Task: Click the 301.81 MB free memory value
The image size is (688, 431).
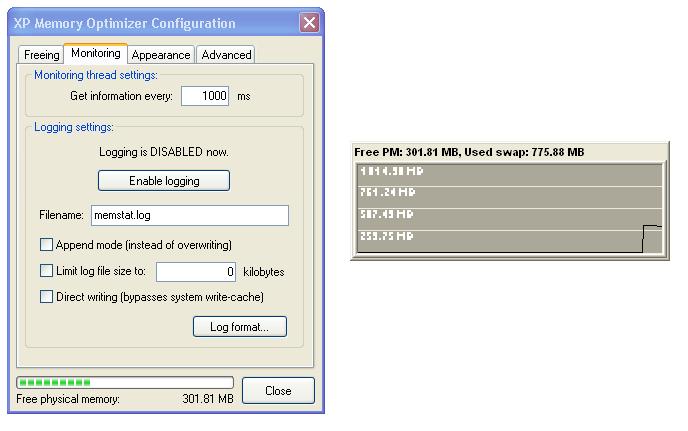Action: pyautogui.click(x=208, y=399)
